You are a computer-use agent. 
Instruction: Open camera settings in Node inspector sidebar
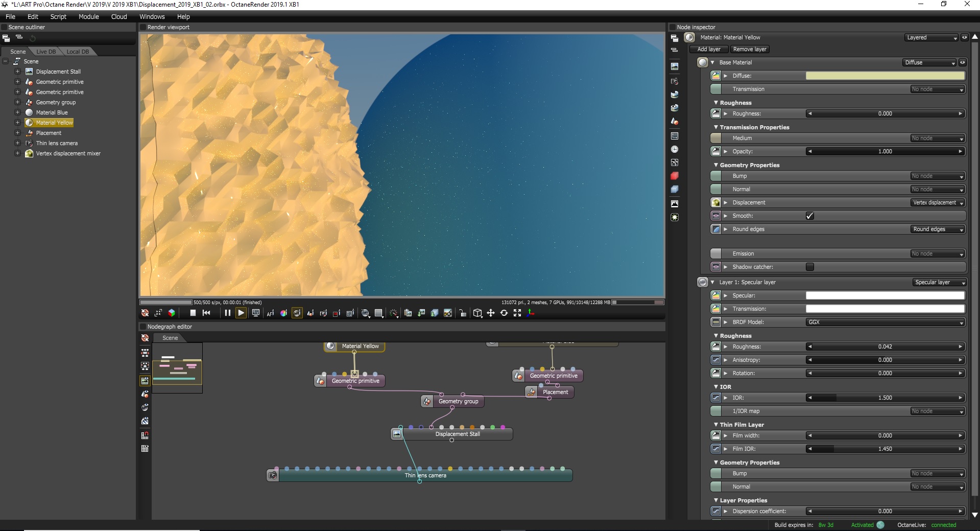[675, 81]
